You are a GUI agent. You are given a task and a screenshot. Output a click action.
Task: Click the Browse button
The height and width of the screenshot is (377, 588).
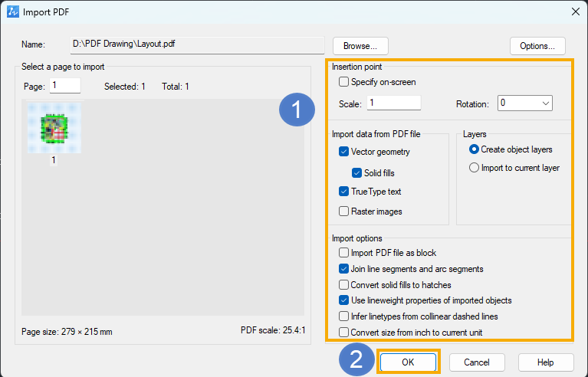pyautogui.click(x=360, y=46)
